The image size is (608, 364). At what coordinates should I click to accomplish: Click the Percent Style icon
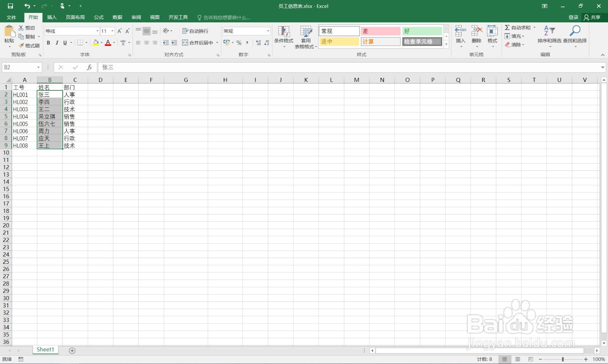click(239, 43)
